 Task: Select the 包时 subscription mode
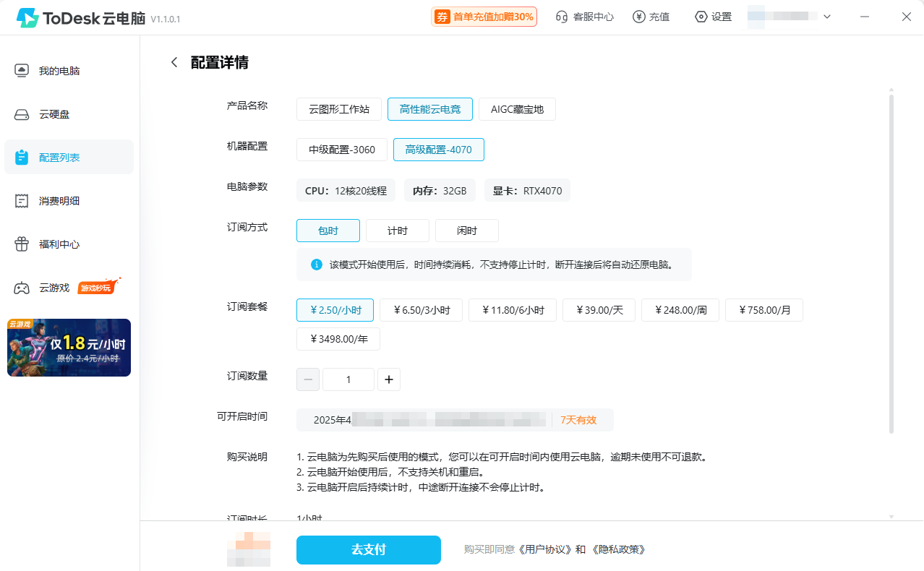coord(328,231)
